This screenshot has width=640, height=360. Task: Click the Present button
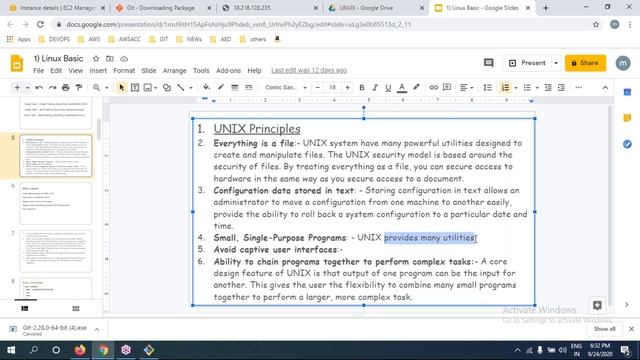pyautogui.click(x=528, y=63)
